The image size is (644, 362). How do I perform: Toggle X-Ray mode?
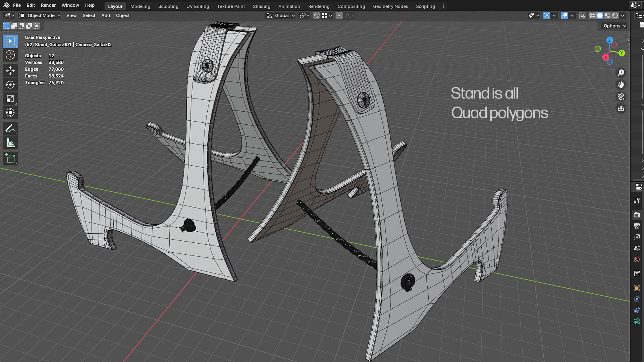pos(582,15)
